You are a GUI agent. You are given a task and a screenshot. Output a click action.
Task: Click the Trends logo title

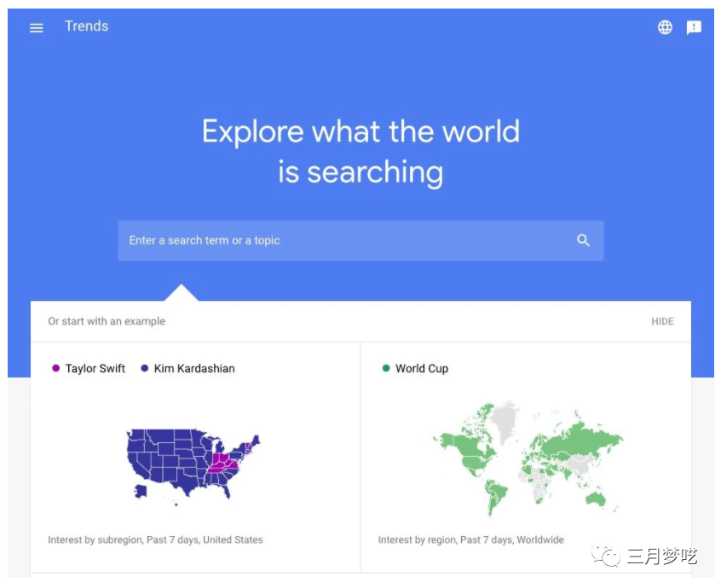[x=87, y=26]
